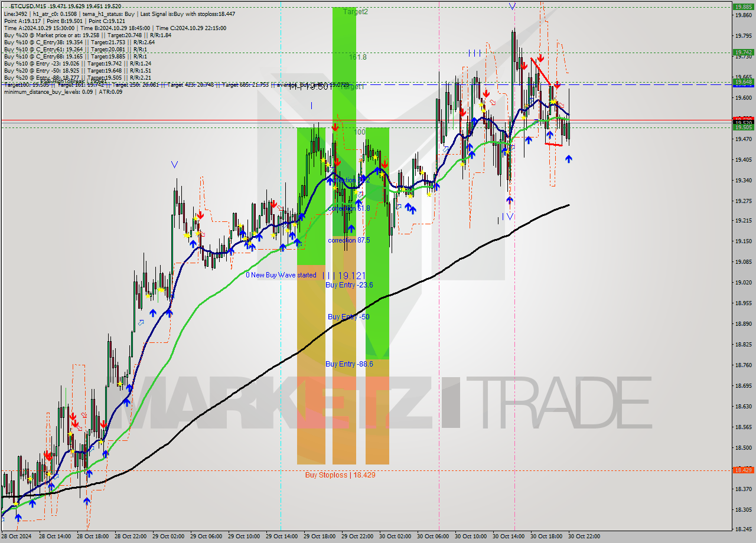Click the '30 Oct 02:00' time axis label
Image resolution: width=756 pixels, height=543 pixels.
coord(395,537)
